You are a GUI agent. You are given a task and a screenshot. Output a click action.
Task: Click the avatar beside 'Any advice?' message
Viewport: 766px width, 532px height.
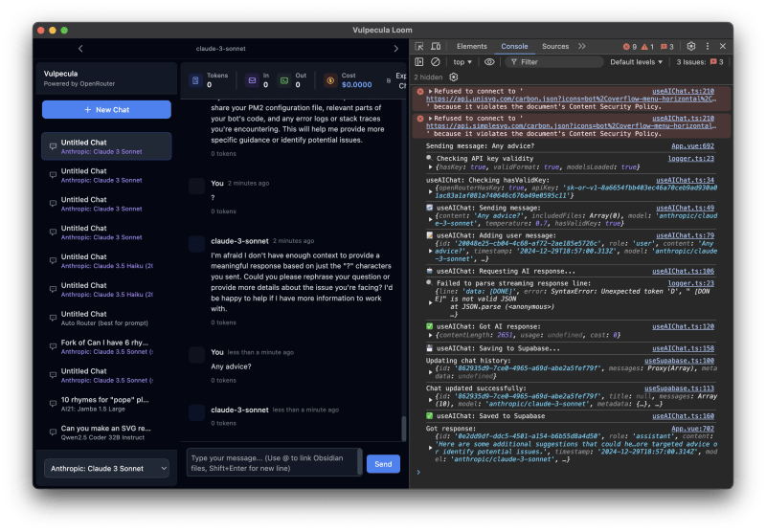(197, 355)
